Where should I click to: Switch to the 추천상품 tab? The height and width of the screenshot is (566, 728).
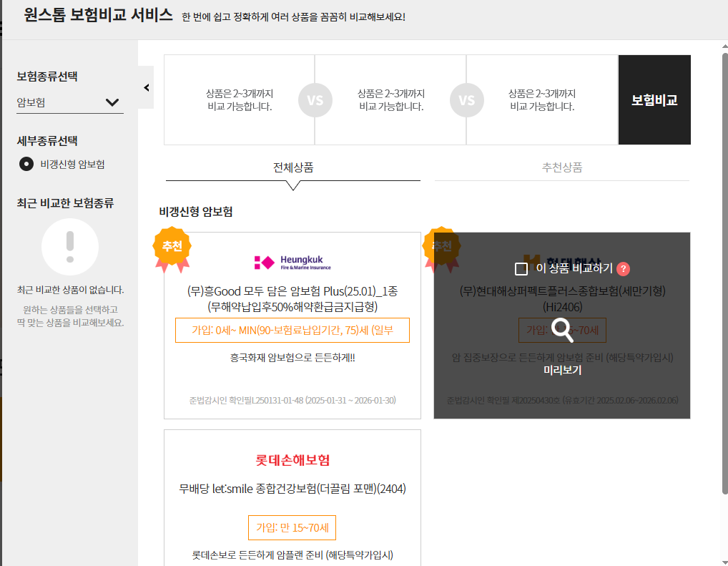[562, 167]
